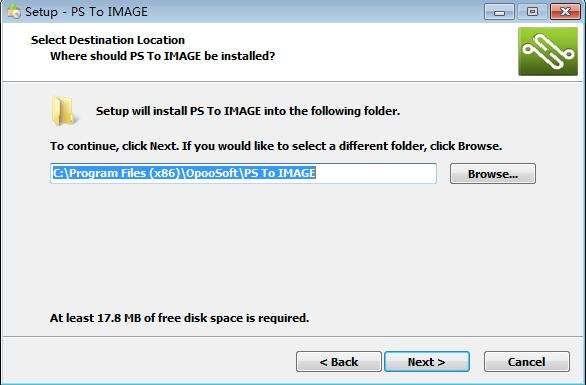Screen dimensions: 586x385
Task: Click the 'Setup will install PS To IMAGE' text
Action: (248, 111)
